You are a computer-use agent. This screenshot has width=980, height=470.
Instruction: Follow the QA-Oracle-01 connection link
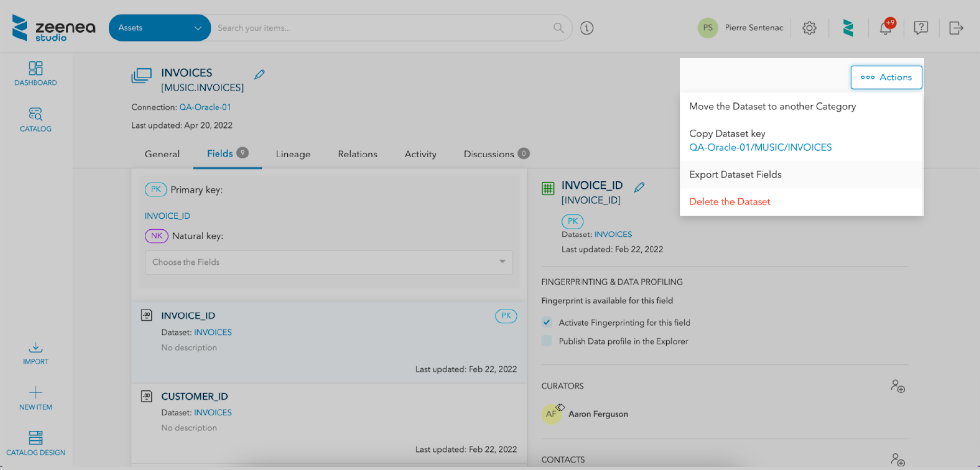[x=205, y=107]
